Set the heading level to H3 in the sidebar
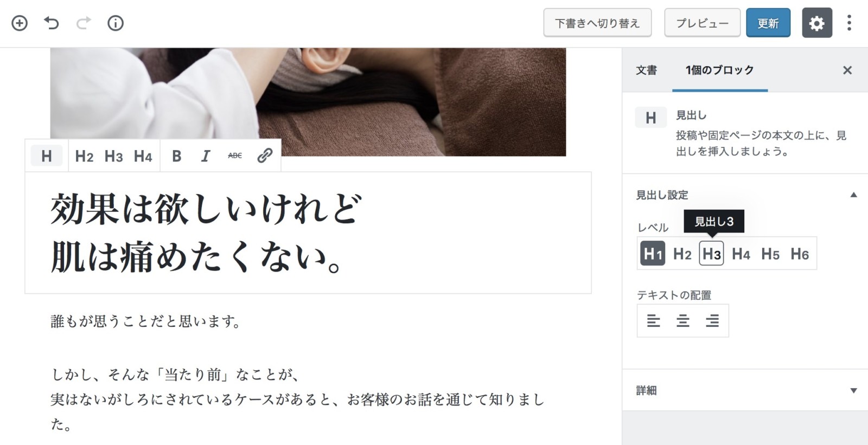868x445 pixels. (711, 254)
